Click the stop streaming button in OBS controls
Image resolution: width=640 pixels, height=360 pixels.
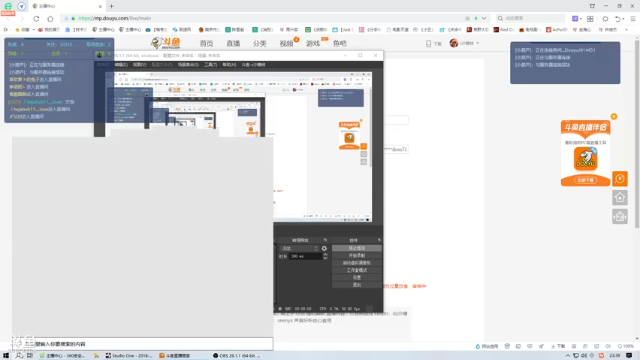pyautogui.click(x=357, y=248)
